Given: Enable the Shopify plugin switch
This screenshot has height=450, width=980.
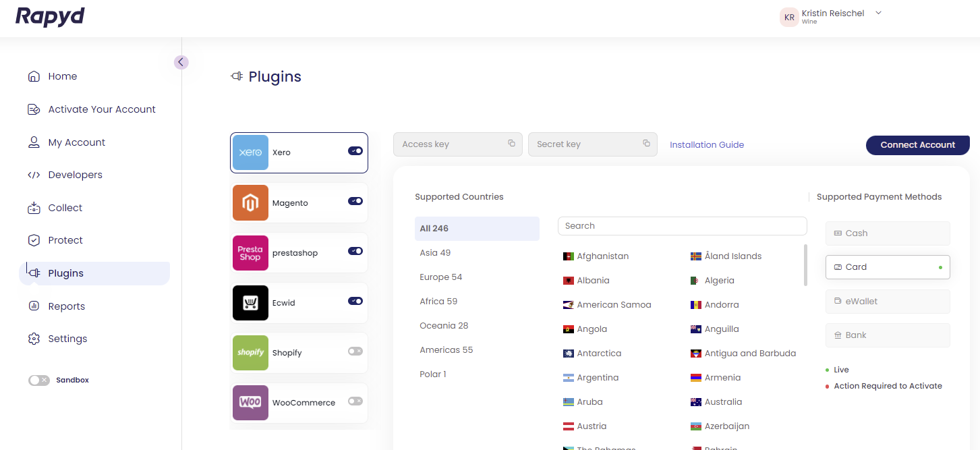Looking at the screenshot, I should [355, 351].
